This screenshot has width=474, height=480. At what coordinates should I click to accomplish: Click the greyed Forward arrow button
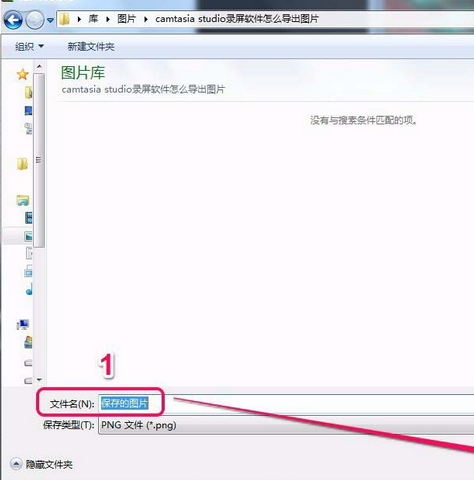pyautogui.click(x=35, y=20)
